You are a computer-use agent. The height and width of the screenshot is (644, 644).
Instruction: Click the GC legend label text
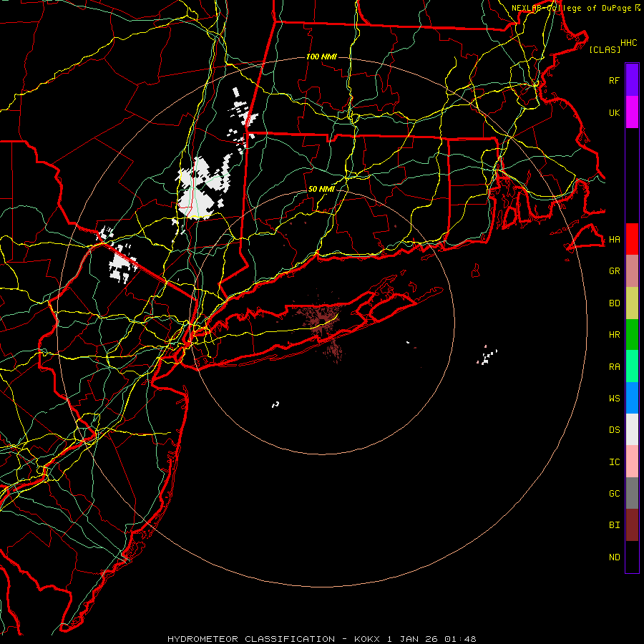click(615, 493)
